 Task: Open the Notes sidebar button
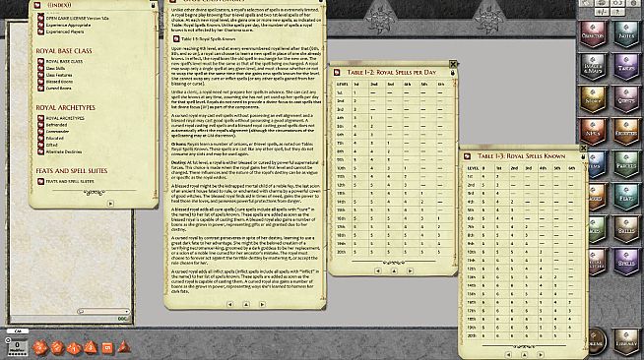(x=626, y=33)
